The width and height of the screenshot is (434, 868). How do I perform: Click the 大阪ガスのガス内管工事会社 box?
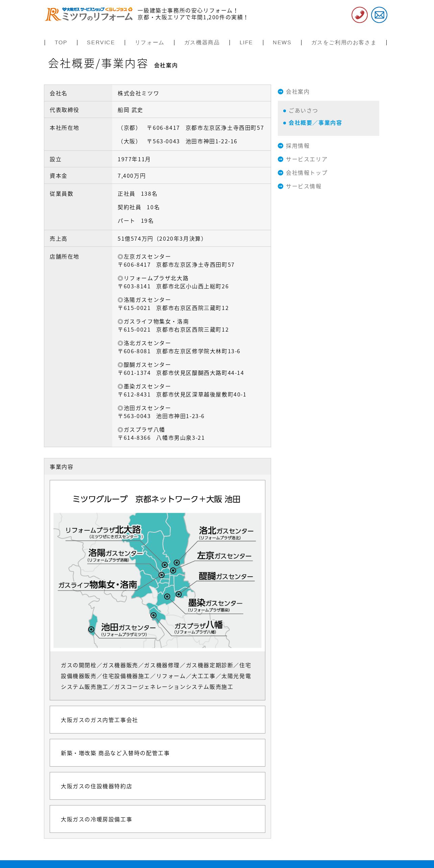point(158,720)
